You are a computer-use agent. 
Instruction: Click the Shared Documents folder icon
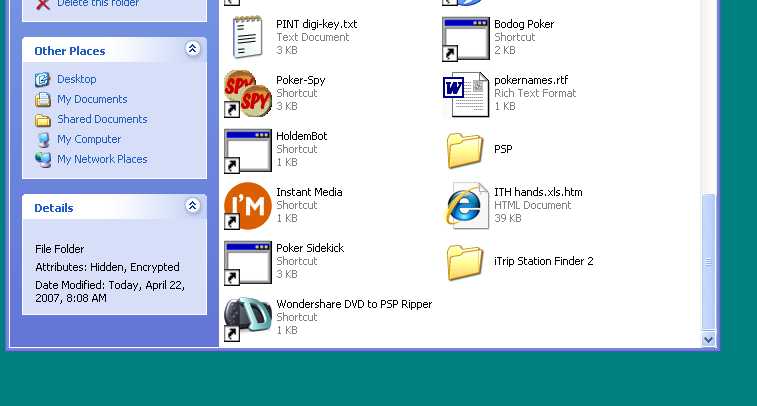click(42, 120)
